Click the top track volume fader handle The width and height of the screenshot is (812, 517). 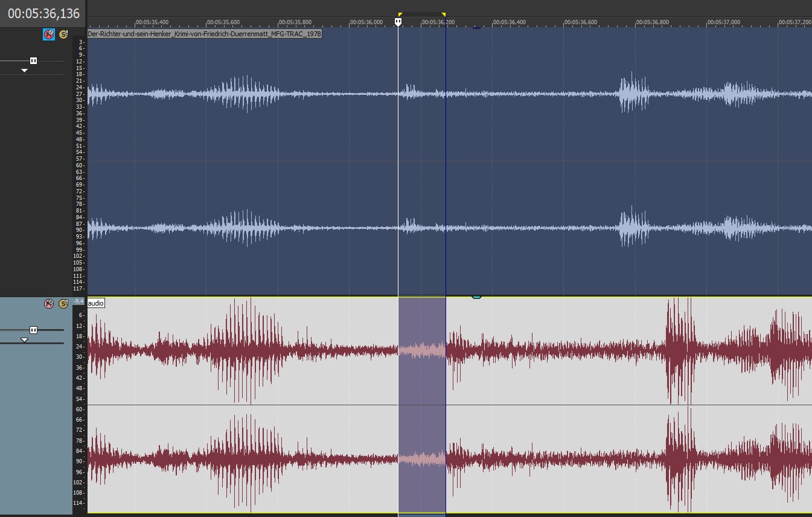click(x=33, y=61)
